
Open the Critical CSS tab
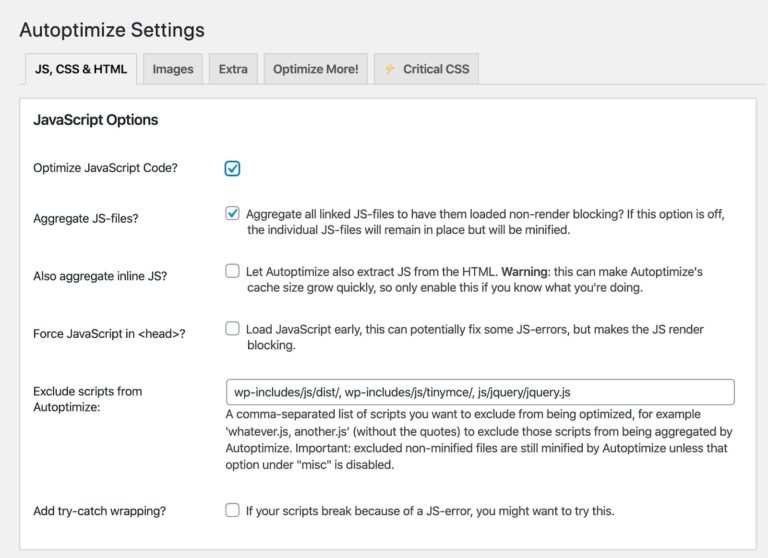point(426,69)
